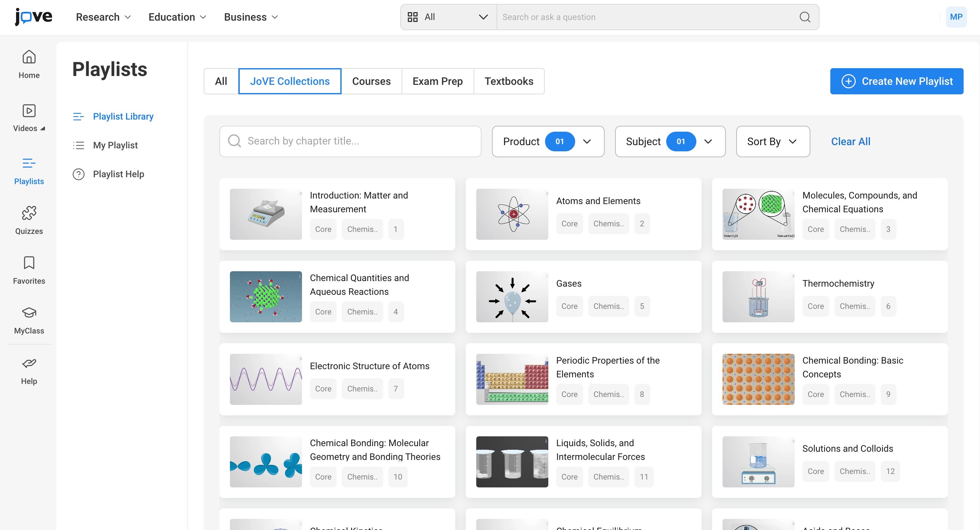The height and width of the screenshot is (530, 980).
Task: Open Favorites bookmark icon
Action: (x=29, y=263)
